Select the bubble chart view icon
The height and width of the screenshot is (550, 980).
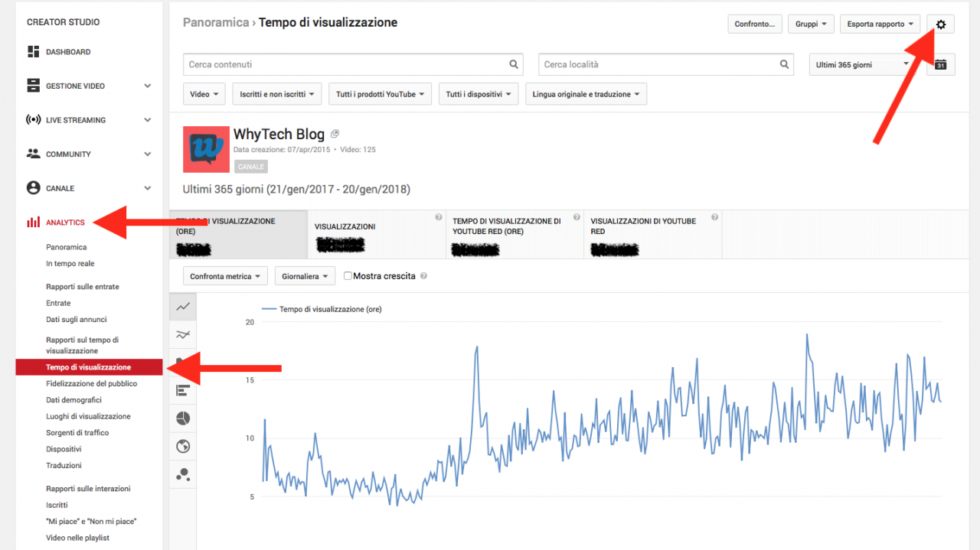[x=183, y=474]
